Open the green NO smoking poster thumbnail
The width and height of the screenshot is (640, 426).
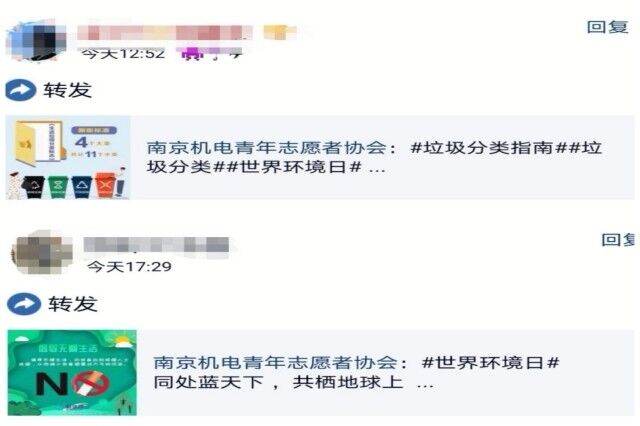pos(72,373)
